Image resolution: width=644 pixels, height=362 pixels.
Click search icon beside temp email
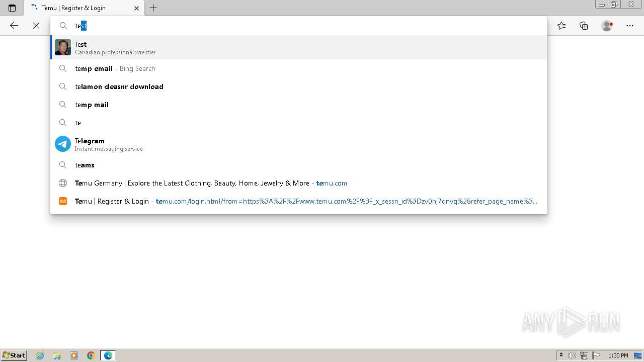pos(63,68)
